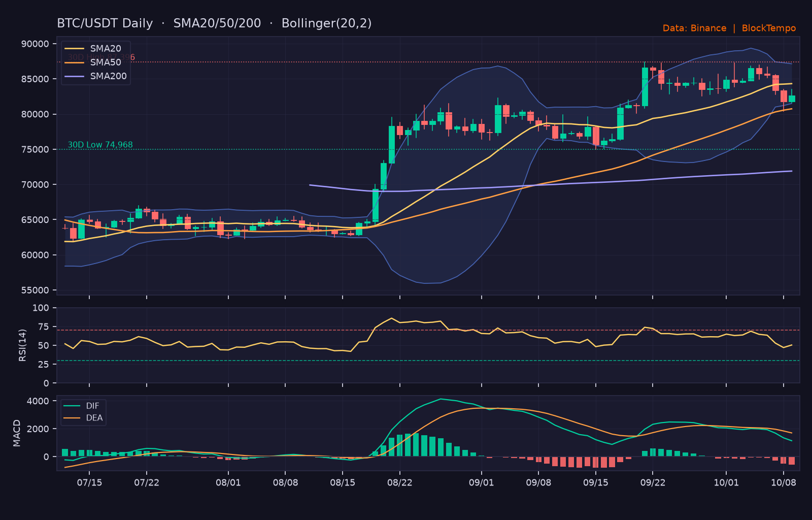
Task: Click the 60000 price axis label
Action: (35, 255)
